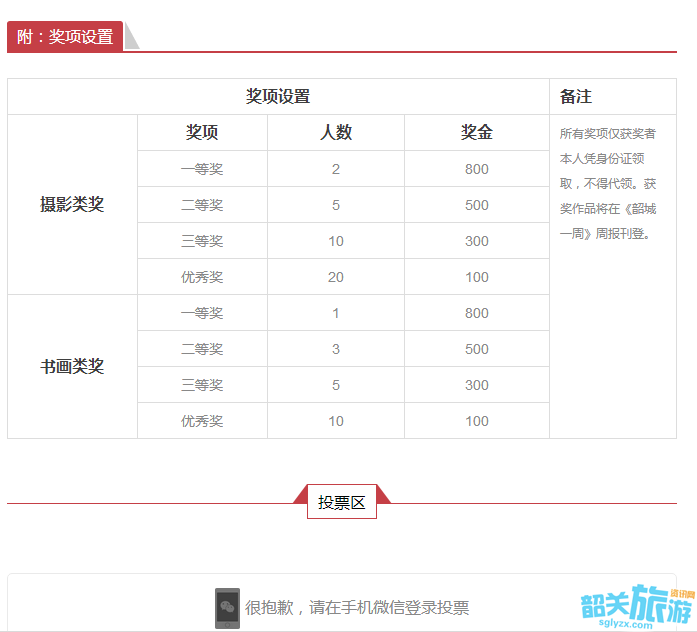Click the 人数 column header
Image resolution: width=697 pixels, height=632 pixels.
coord(336,132)
